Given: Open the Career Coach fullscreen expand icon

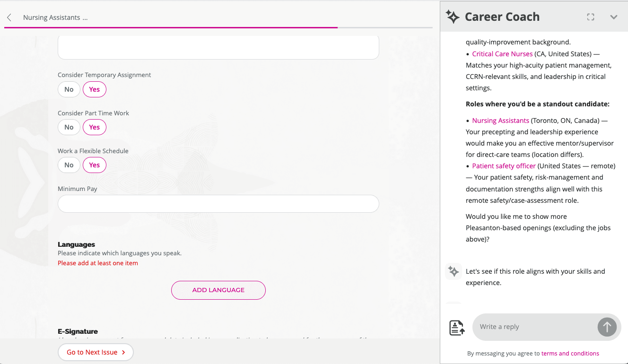Looking at the screenshot, I should pos(590,17).
